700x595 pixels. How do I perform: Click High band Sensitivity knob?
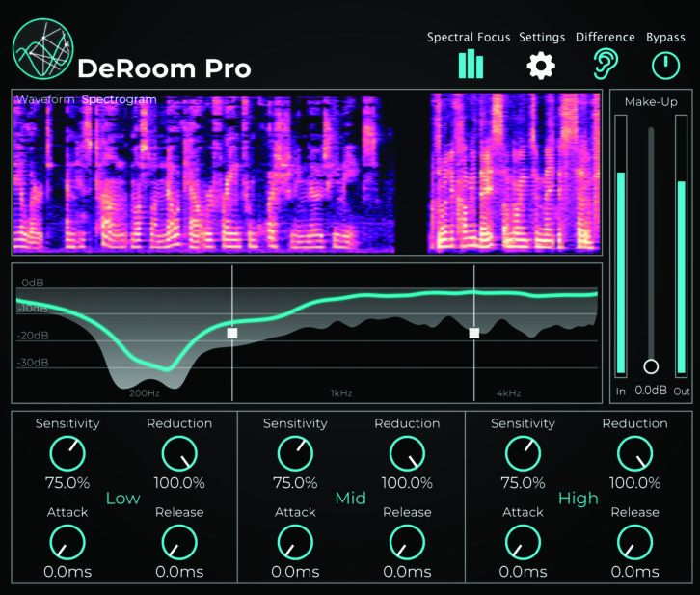point(523,453)
